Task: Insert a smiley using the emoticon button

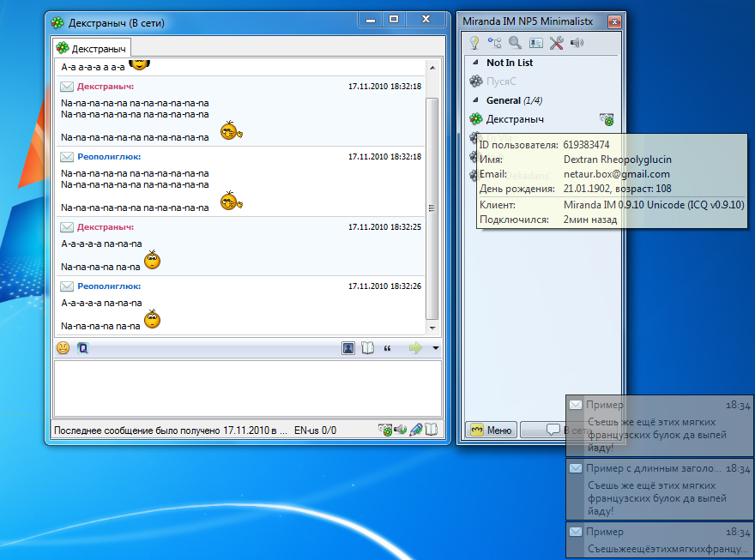Action: (63, 348)
